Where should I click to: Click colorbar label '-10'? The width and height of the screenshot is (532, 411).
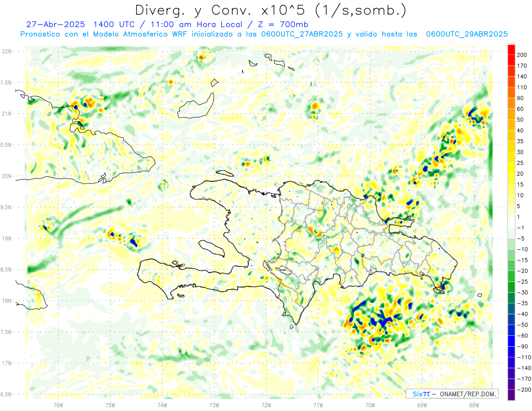tap(523, 249)
